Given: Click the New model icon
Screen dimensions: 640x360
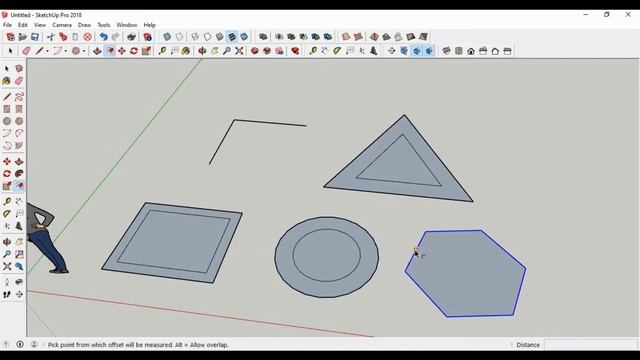Looking at the screenshot, I should pos(11,37).
